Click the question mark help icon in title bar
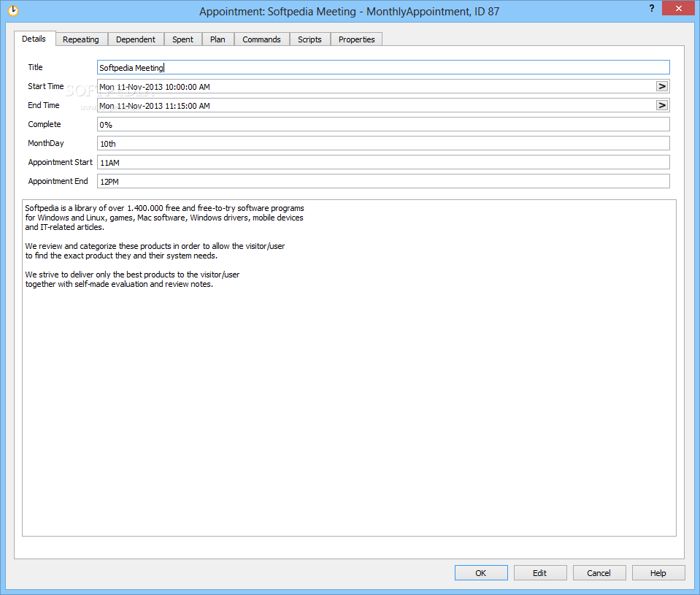 click(x=652, y=9)
